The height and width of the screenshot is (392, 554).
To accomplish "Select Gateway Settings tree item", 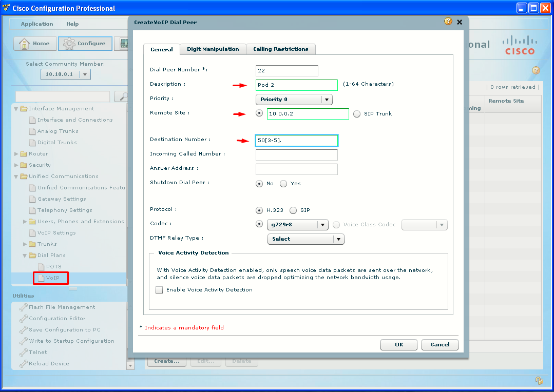I will click(62, 199).
